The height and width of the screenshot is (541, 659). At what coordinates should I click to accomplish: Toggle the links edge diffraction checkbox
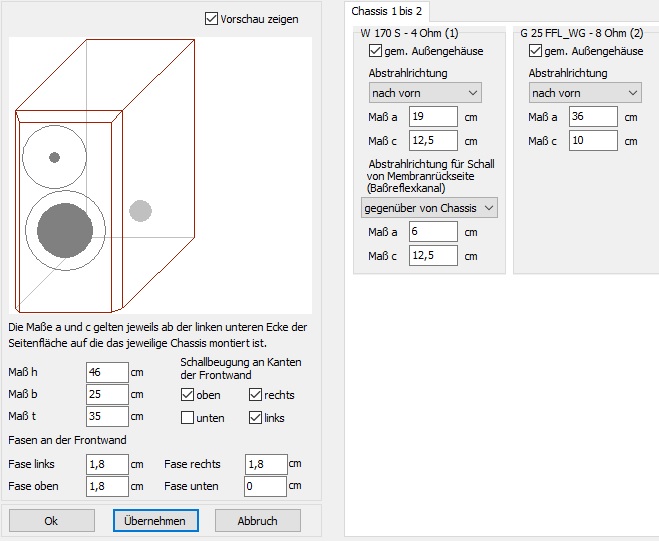(x=256, y=418)
